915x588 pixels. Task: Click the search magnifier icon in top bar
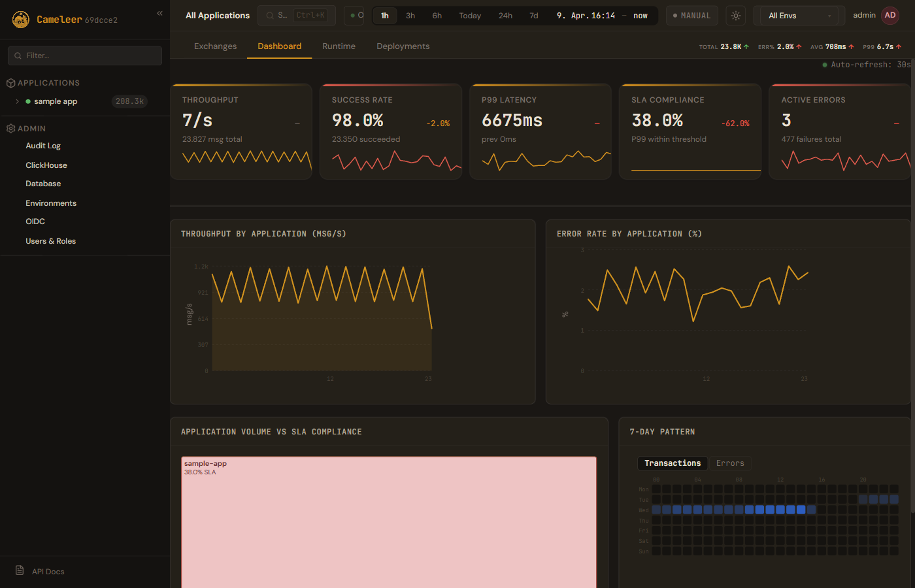(270, 16)
